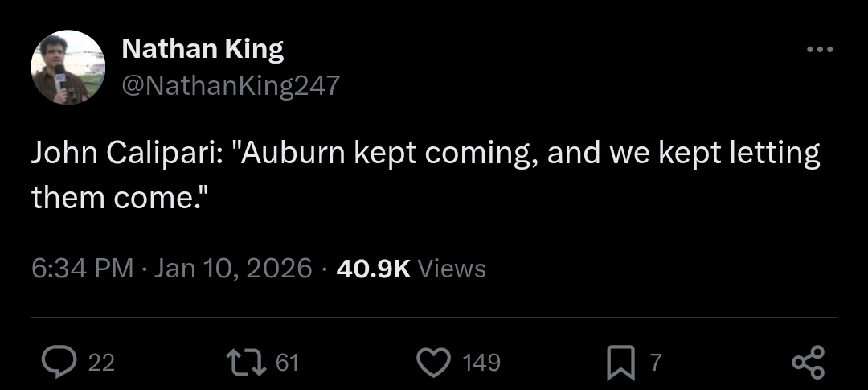Click the bookmark count number 7
Image resolution: width=868 pixels, height=390 pixels.
(x=655, y=363)
